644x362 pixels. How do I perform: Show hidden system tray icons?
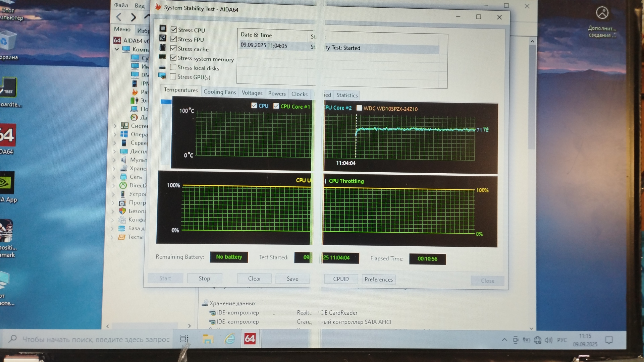pyautogui.click(x=504, y=340)
